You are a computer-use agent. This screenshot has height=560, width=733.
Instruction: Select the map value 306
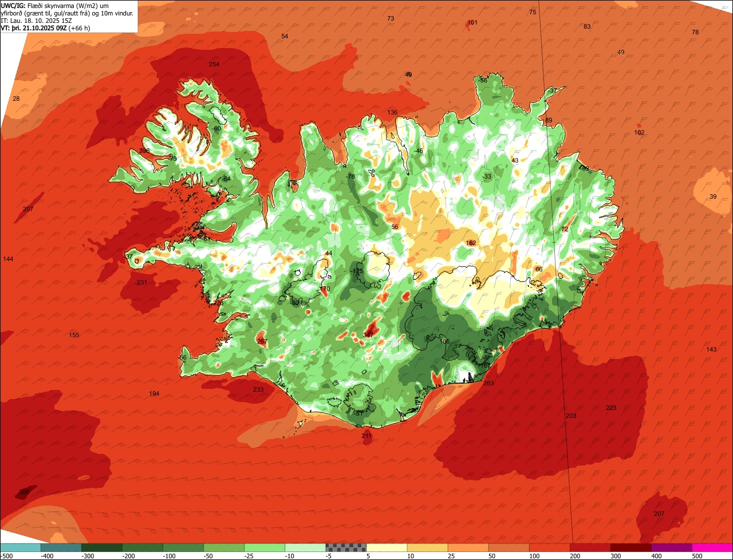pos(24,492)
